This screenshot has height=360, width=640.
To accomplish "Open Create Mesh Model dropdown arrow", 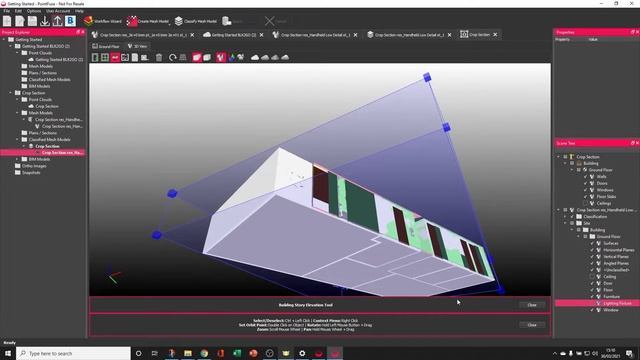I will click(x=170, y=24).
